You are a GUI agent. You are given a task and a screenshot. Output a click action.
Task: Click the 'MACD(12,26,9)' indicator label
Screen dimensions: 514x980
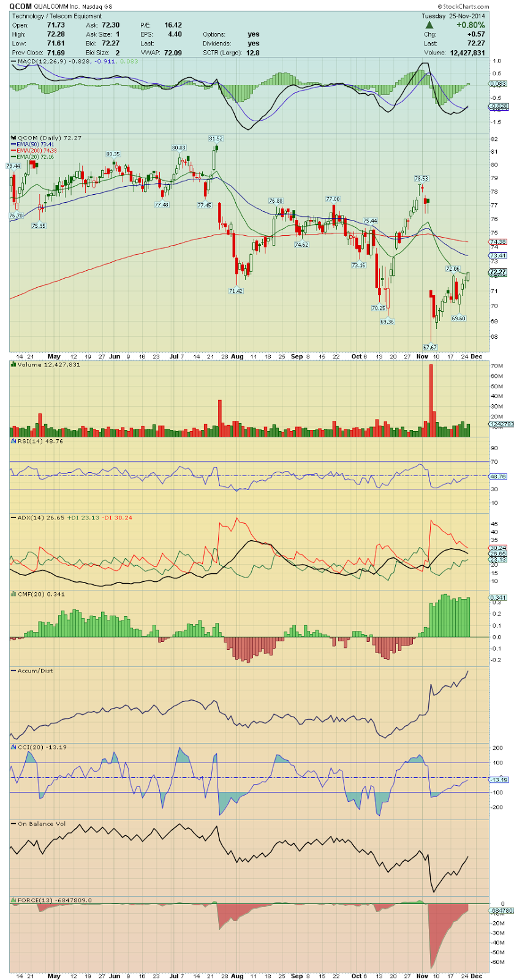40,62
